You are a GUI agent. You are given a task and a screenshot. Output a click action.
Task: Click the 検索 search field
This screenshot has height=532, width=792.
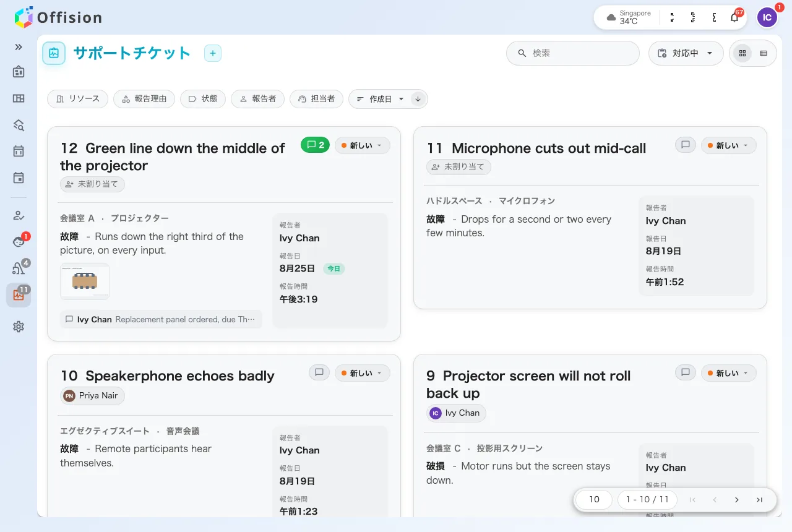[573, 53]
